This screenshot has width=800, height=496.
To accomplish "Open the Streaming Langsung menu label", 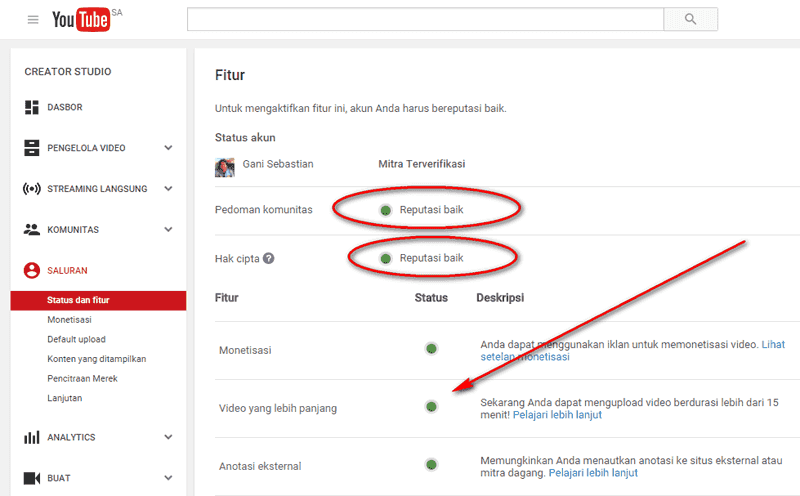I will tap(97, 189).
